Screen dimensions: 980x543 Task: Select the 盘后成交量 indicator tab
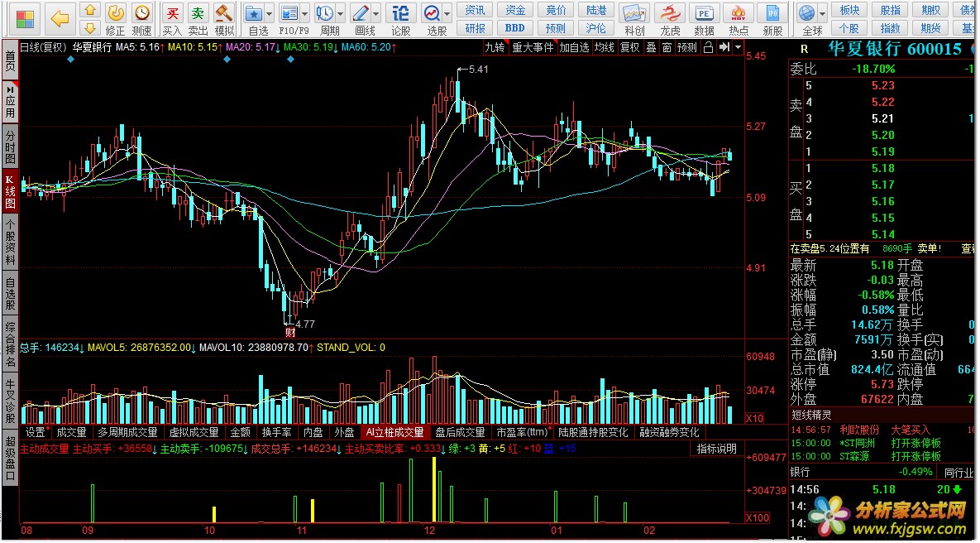pyautogui.click(x=460, y=432)
